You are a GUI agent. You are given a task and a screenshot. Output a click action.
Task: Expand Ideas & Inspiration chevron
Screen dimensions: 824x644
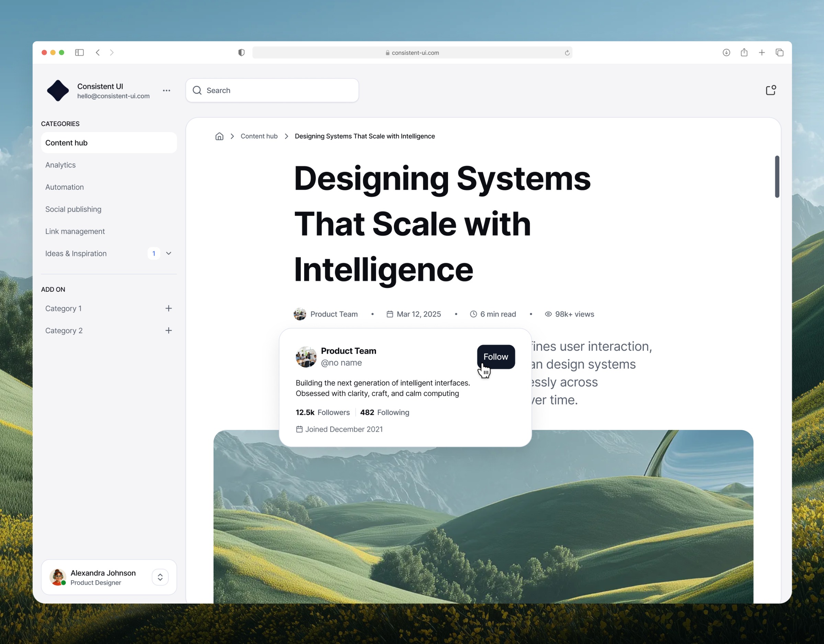[x=169, y=253]
